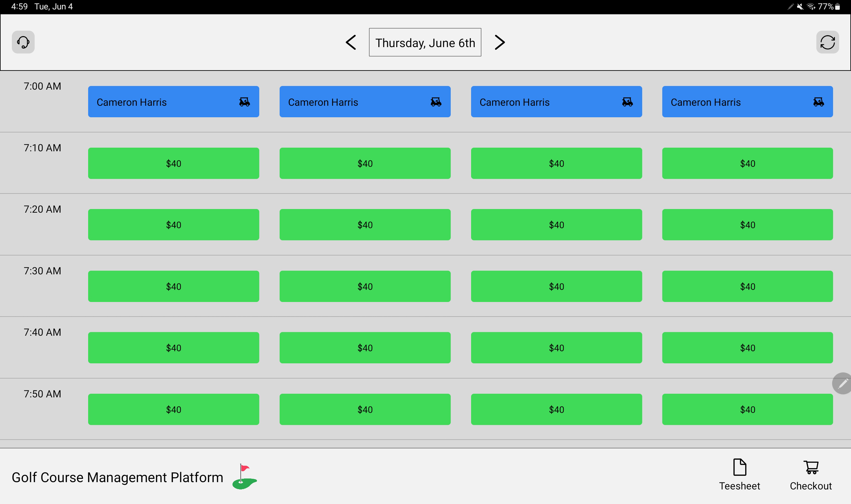Book fourth $40 slot at 7:10 AM
Image resolution: width=851 pixels, height=504 pixels.
748,163
